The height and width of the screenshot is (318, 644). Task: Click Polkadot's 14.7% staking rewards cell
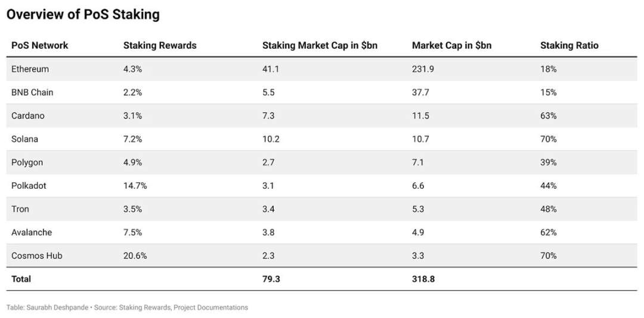135,186
